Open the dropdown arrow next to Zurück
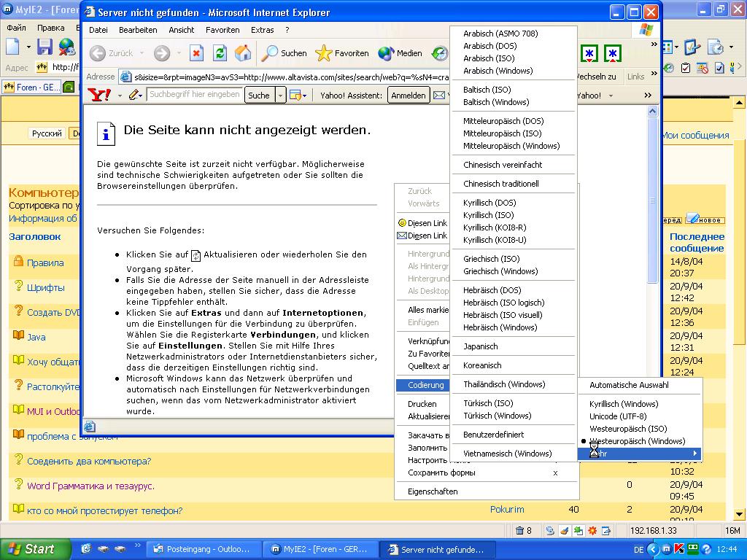Image resolution: width=747 pixels, height=560 pixels. click(x=142, y=53)
